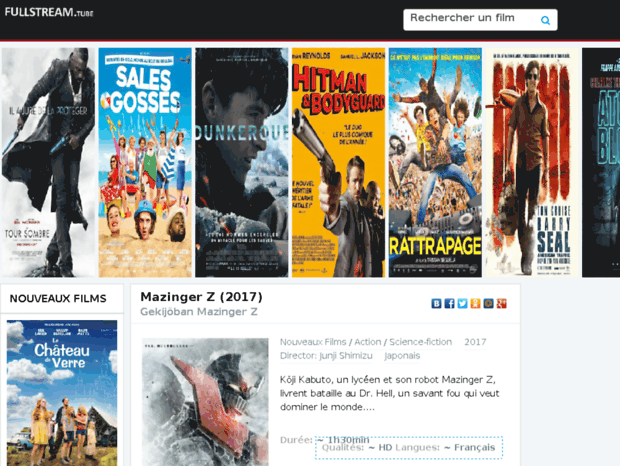Open the Barry Seal movie poster
The width and height of the screenshot is (620, 466).
[x=531, y=162]
